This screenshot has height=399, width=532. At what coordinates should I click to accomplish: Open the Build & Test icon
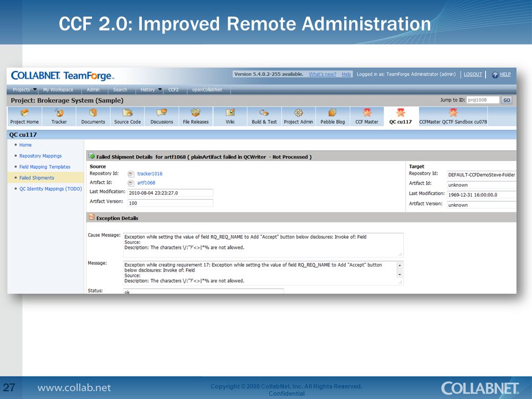tap(264, 112)
